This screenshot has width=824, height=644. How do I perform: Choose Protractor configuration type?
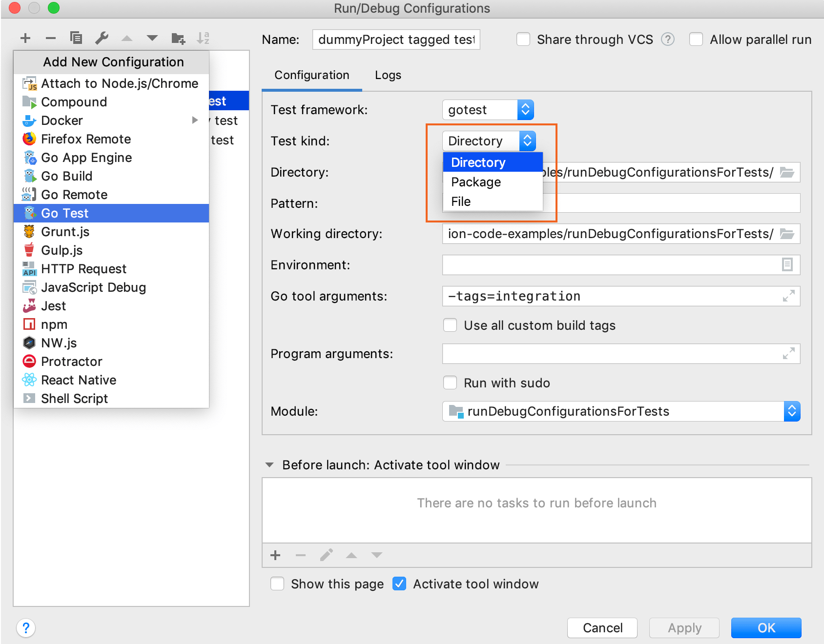point(111,362)
